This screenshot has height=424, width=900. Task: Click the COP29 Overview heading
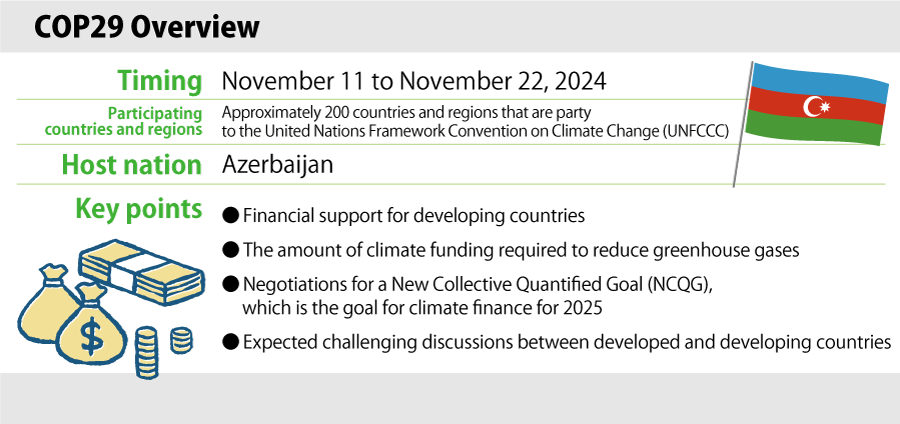pos(146,28)
